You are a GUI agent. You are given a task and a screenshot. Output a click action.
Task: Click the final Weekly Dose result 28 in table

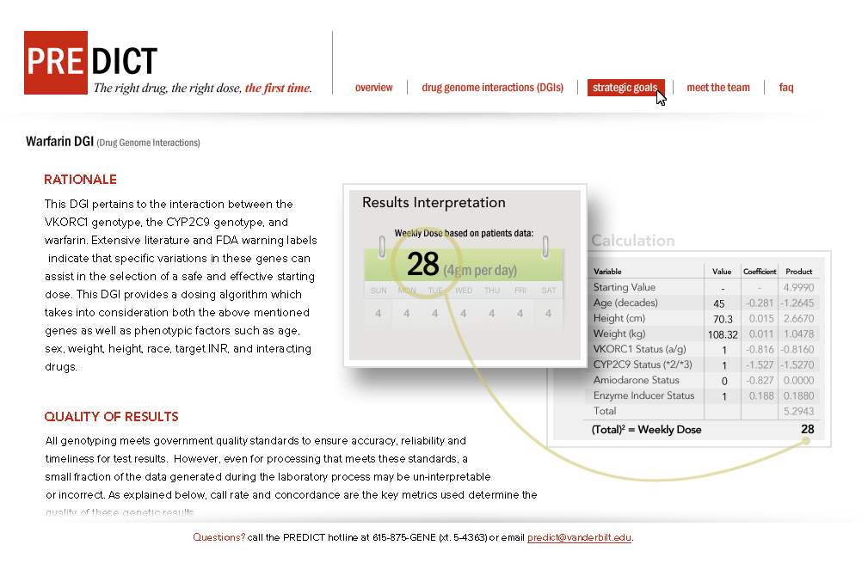[807, 430]
